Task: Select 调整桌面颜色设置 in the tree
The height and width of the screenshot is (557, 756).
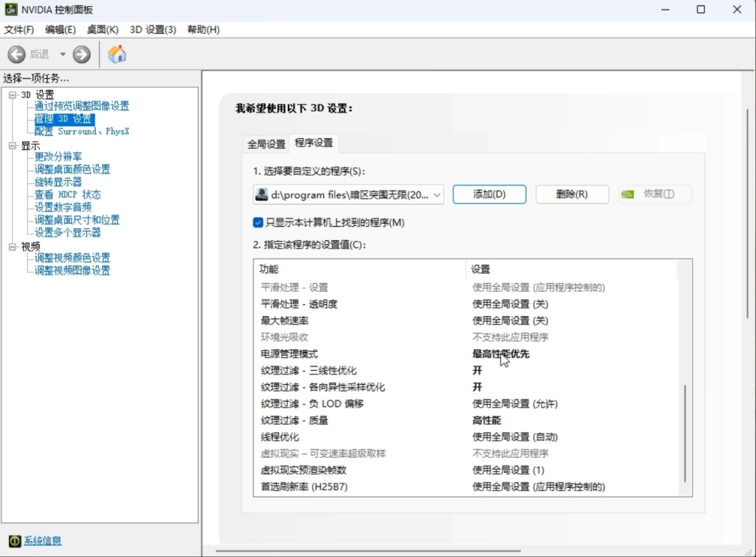Action: [72, 169]
